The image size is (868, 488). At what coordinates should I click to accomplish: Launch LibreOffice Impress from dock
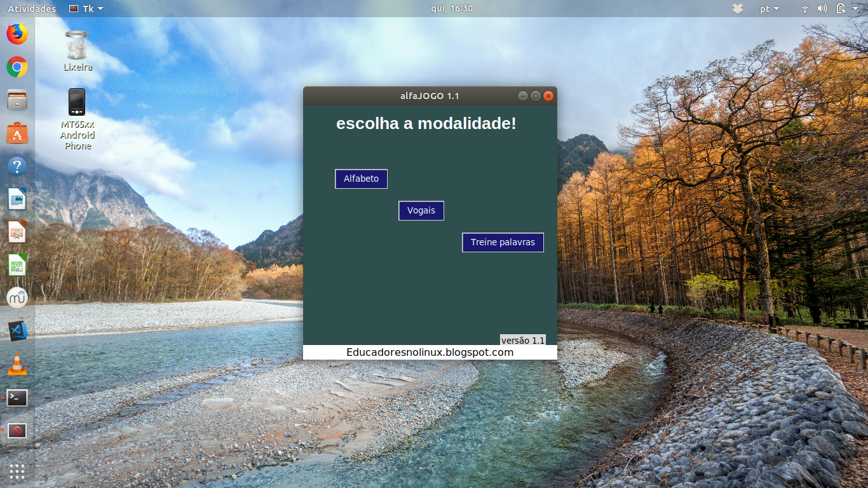coord(17,233)
